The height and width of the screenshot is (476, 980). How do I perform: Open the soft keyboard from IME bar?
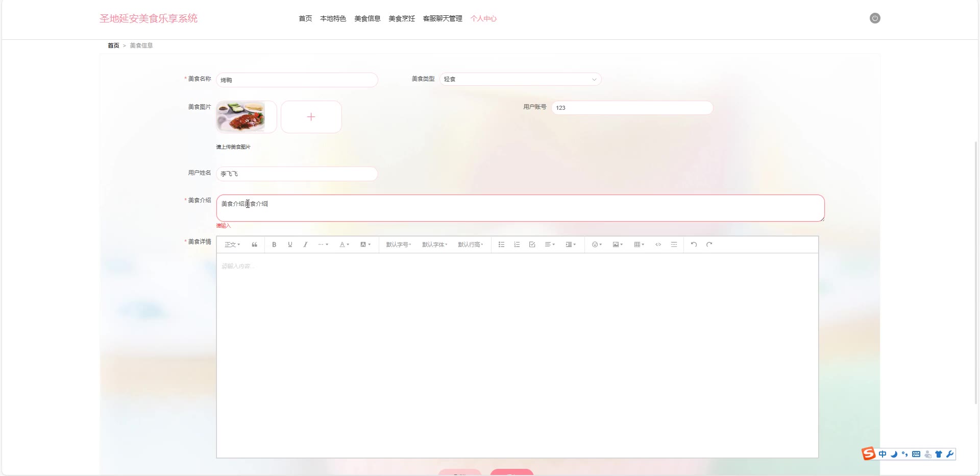coord(916,454)
